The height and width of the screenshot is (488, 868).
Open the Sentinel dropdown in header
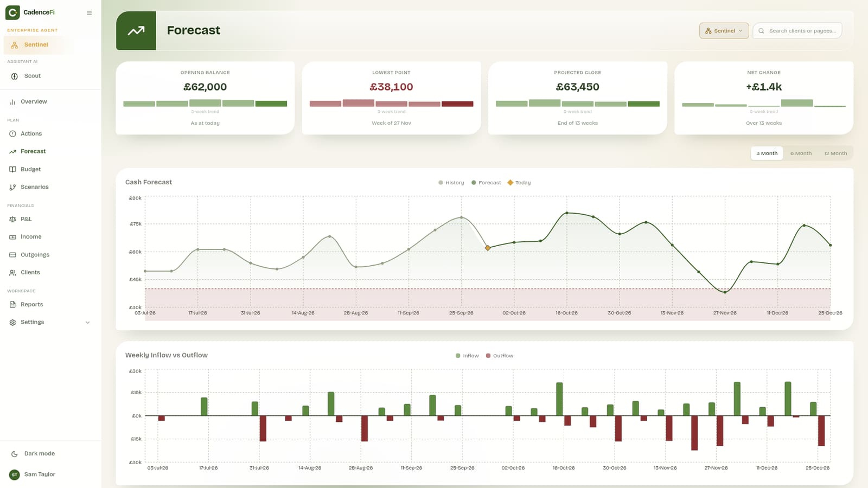(x=724, y=31)
